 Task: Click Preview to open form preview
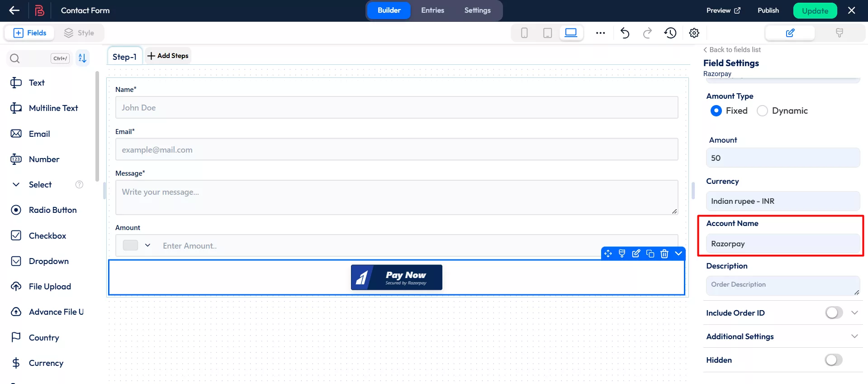[x=723, y=10]
